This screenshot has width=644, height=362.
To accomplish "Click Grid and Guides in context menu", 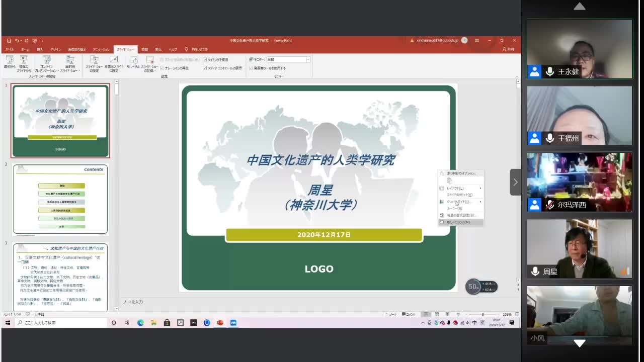I will (461, 202).
